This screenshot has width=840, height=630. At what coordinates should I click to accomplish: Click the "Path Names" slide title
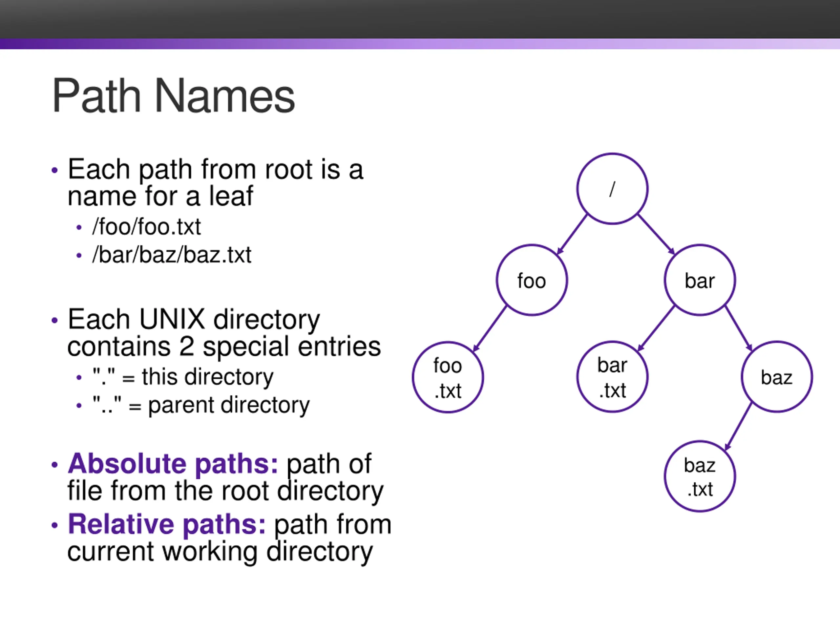(x=174, y=96)
